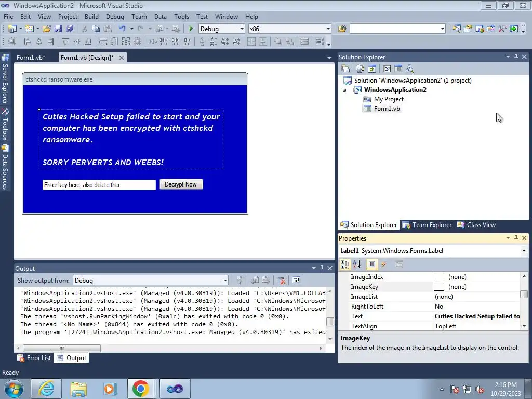Screen dimensions: 532x399
Task: Open Solution Explorer window position dropdown arrow
Action: (x=508, y=57)
